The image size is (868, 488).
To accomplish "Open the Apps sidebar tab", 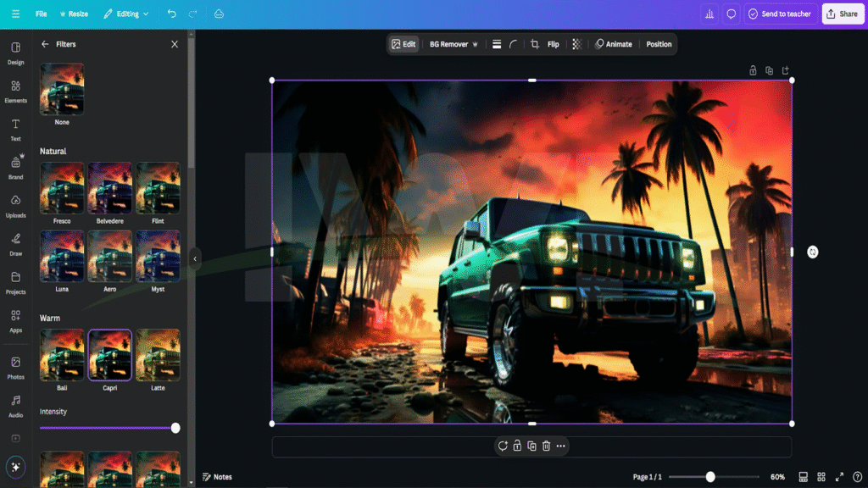I will coord(15,321).
